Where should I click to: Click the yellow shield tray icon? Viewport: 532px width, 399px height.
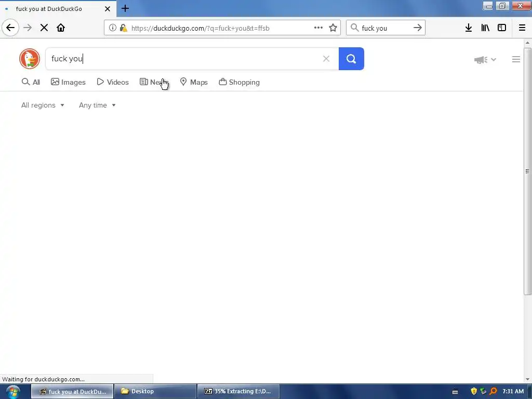coord(474,391)
